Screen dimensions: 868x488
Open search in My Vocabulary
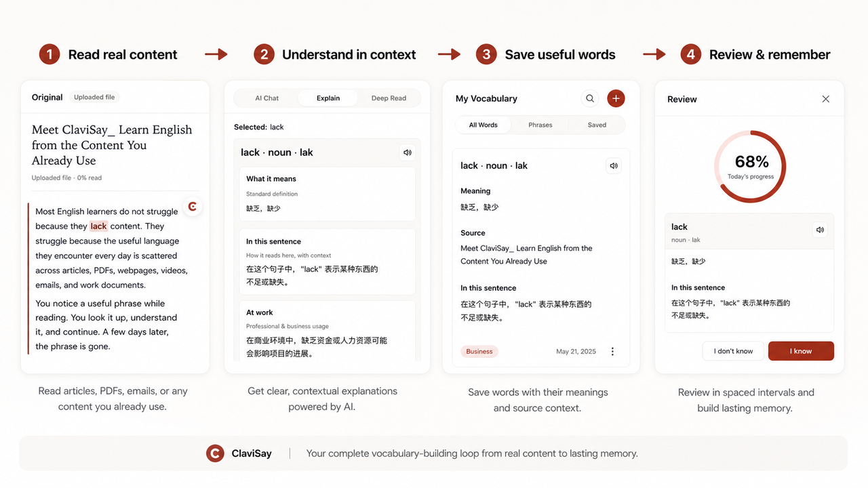590,98
